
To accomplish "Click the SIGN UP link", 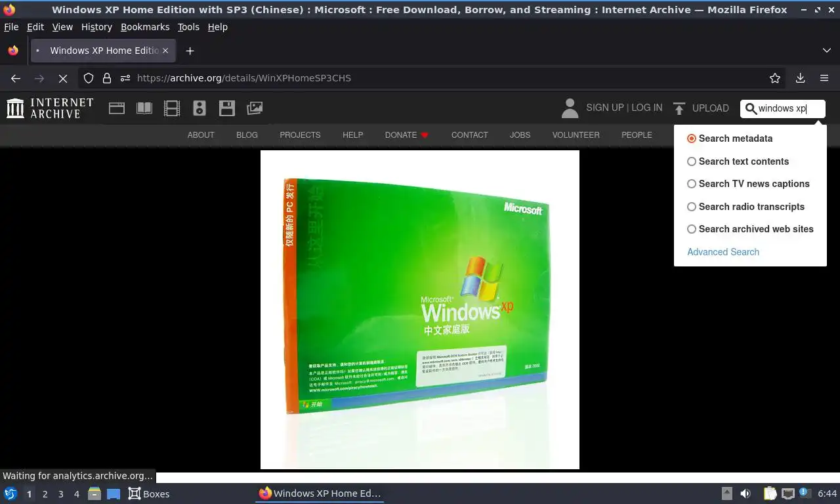I will [x=605, y=108].
